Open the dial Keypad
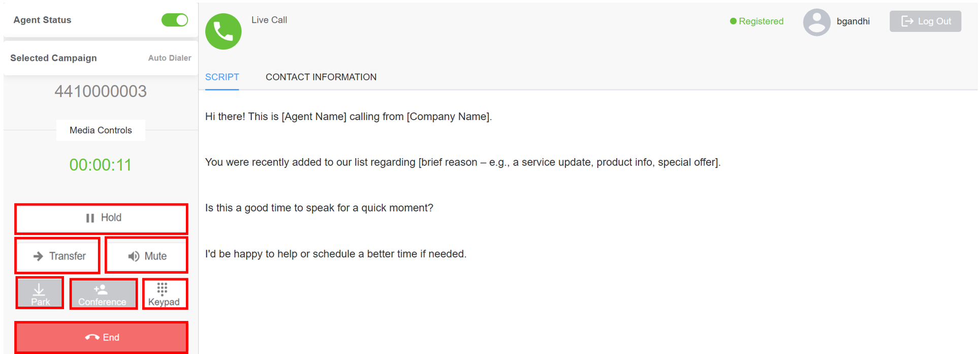980x354 pixels. coord(165,294)
